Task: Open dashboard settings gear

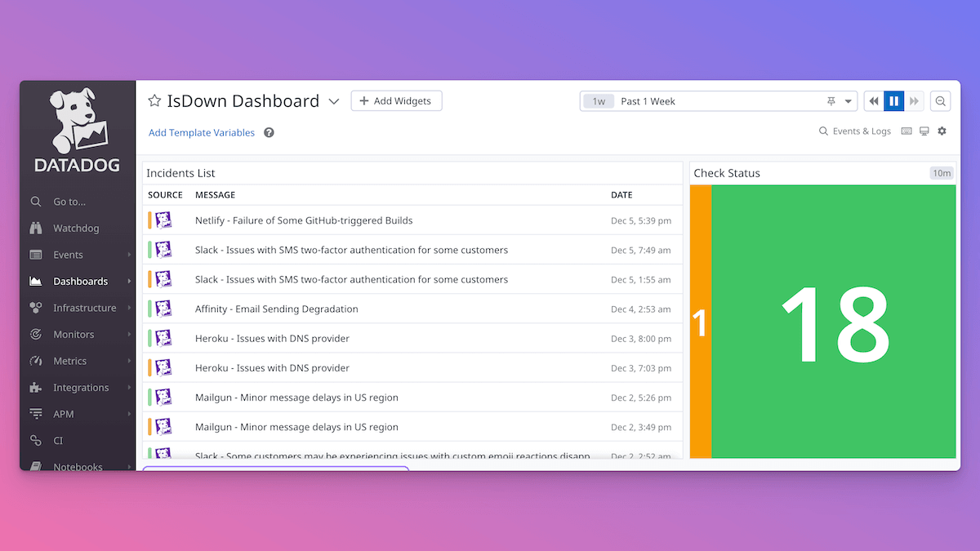Action: tap(942, 131)
